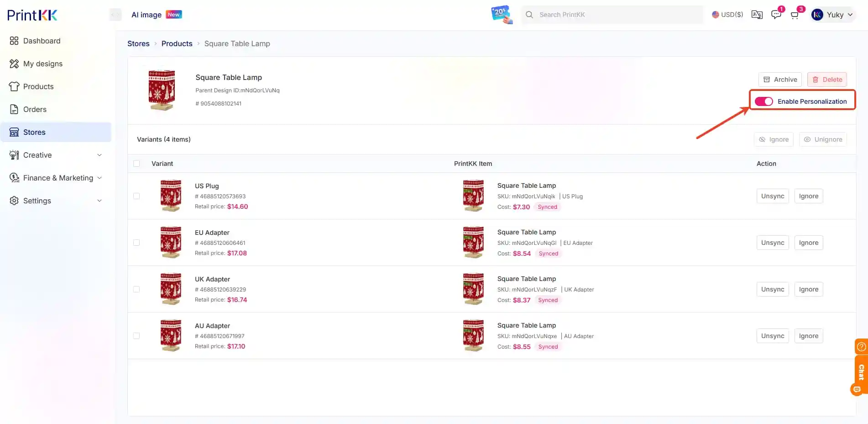868x424 pixels.
Task: Check the select-all variants checkbox
Action: pos(136,163)
